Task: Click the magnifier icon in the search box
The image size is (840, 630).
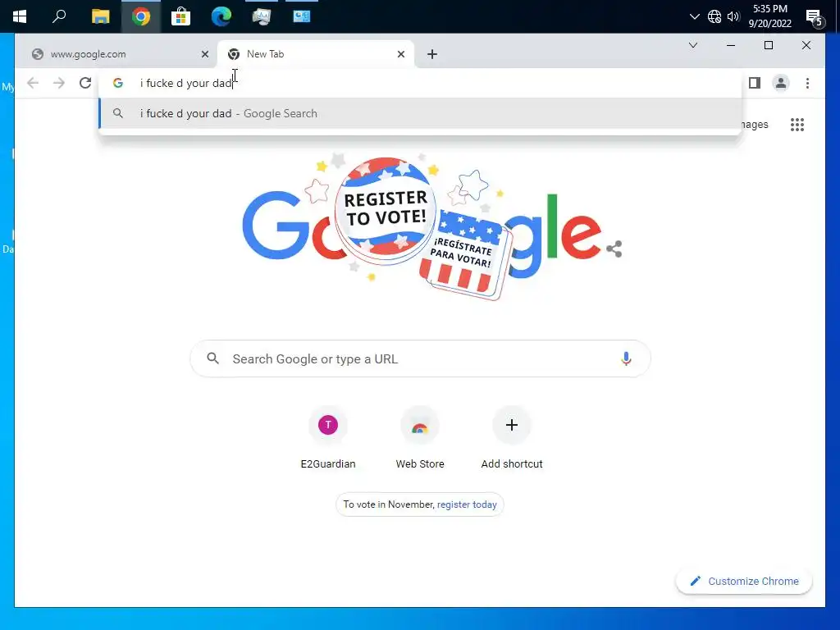Action: tap(212, 358)
